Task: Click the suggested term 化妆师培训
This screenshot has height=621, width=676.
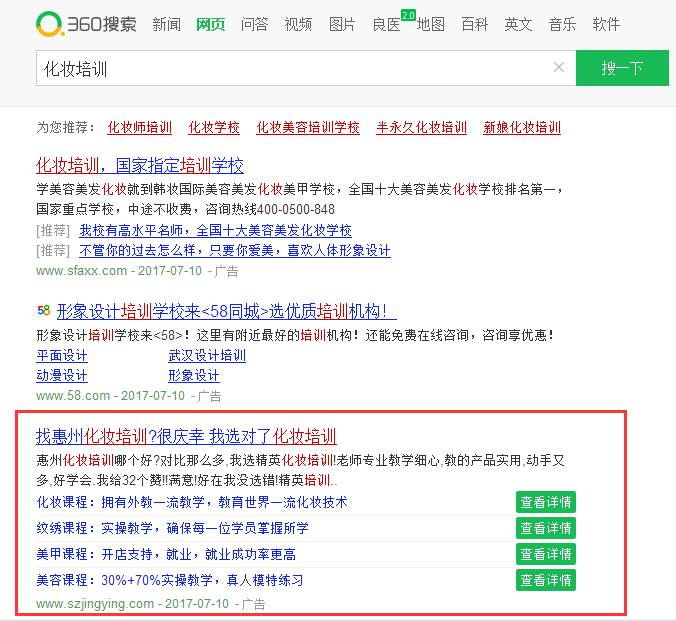Action: [139, 128]
